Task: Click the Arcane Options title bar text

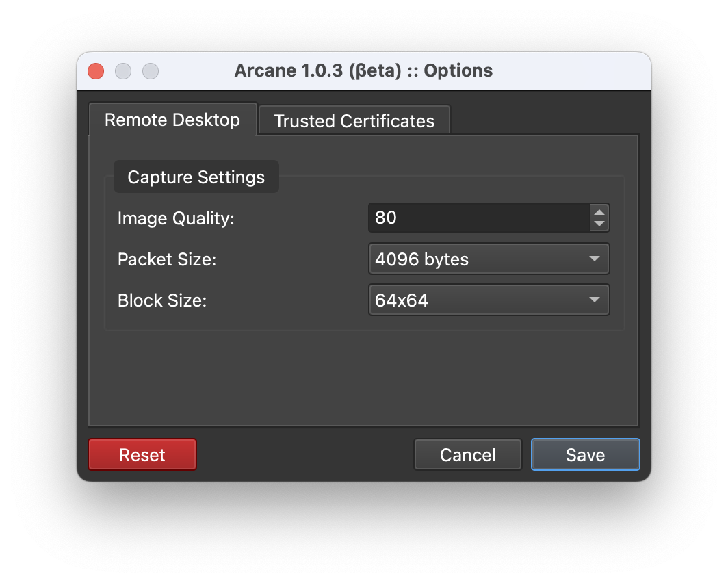Action: pyautogui.click(x=363, y=70)
